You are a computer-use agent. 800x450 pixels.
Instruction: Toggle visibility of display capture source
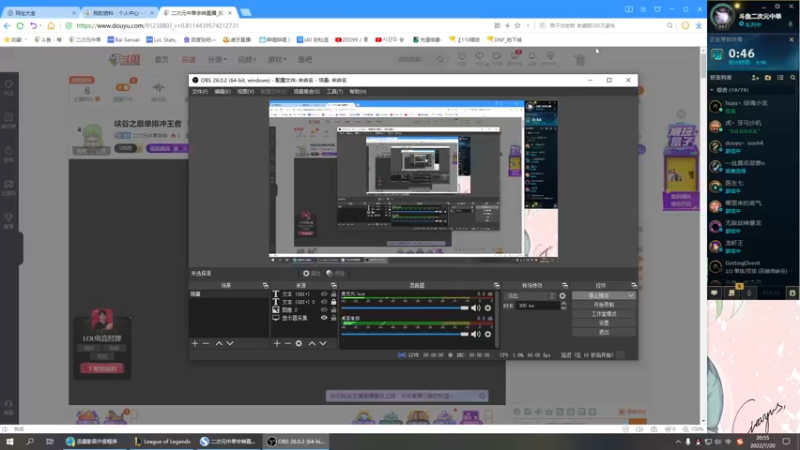[324, 318]
